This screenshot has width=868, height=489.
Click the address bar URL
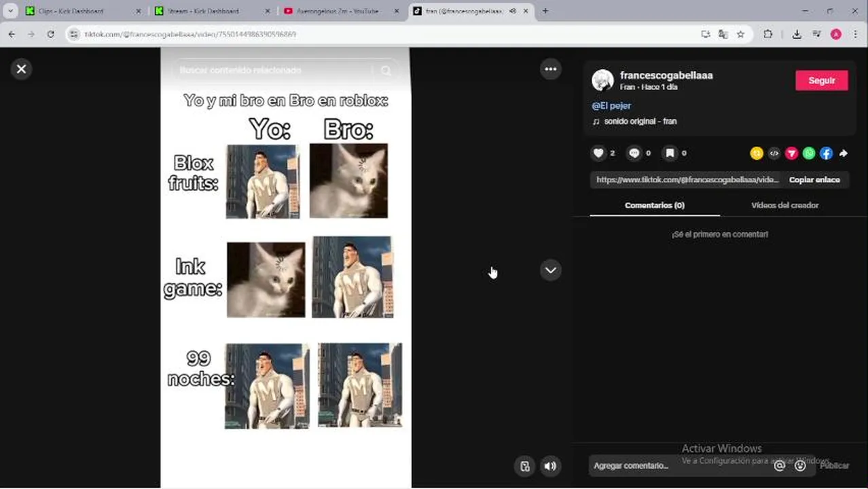(x=190, y=34)
